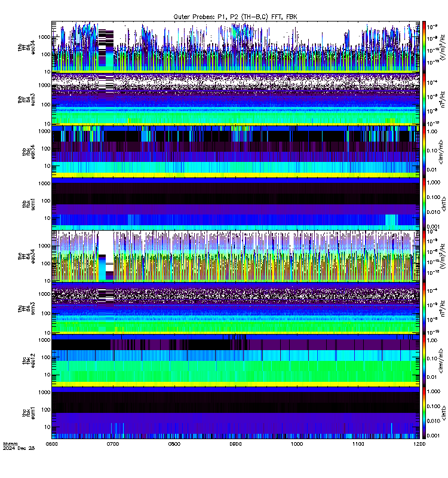
Task: Click the plot title "Outer Probes: P1, P2 (TH-B,C) FFT, FBK"
Action: point(235,17)
